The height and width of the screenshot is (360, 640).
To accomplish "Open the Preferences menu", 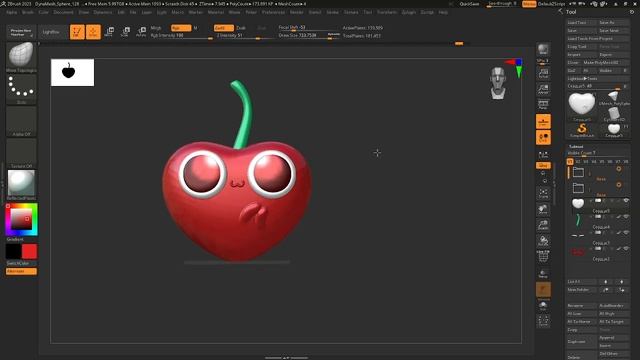I will tap(273, 12).
